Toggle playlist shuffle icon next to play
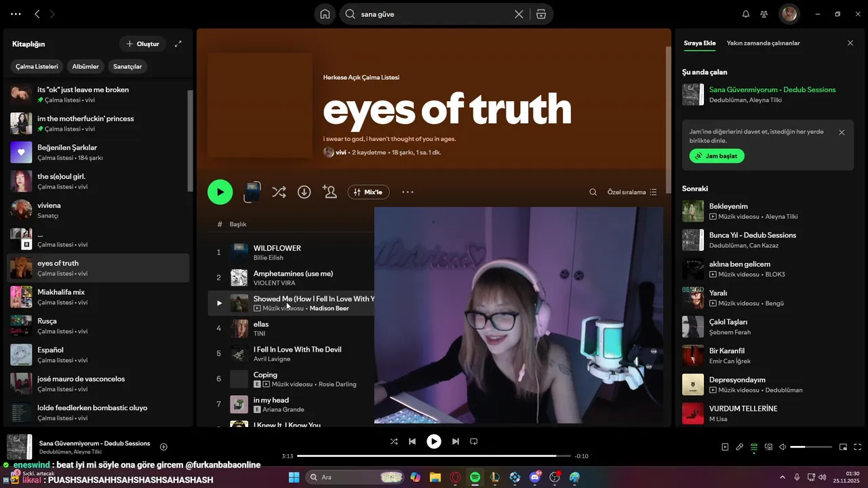 (279, 192)
